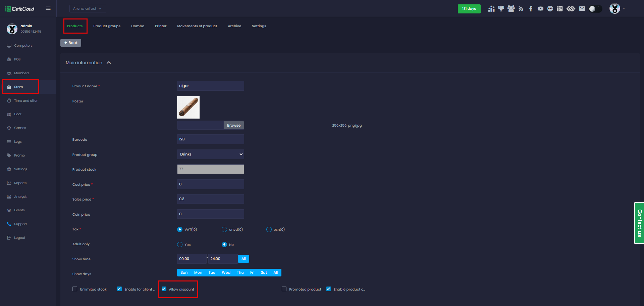Collapse the Main information section
Viewport: 644px width, 306px height.
(109, 63)
